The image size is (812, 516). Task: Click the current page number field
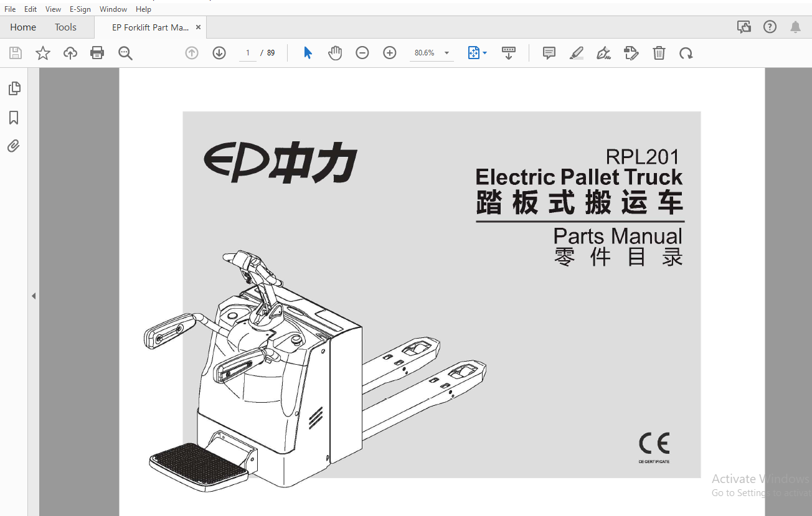click(x=248, y=53)
